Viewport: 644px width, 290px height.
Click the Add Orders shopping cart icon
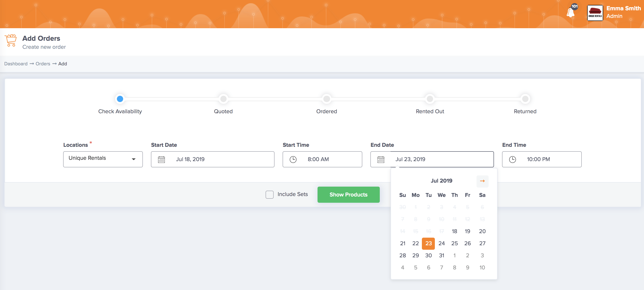(x=11, y=40)
